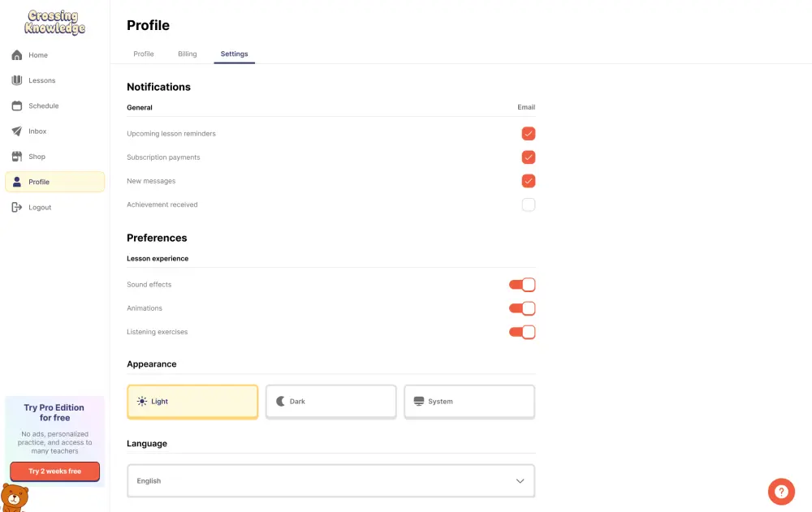Image resolution: width=812 pixels, height=512 pixels.
Task: Click the Shop storefront icon
Action: [x=17, y=157]
